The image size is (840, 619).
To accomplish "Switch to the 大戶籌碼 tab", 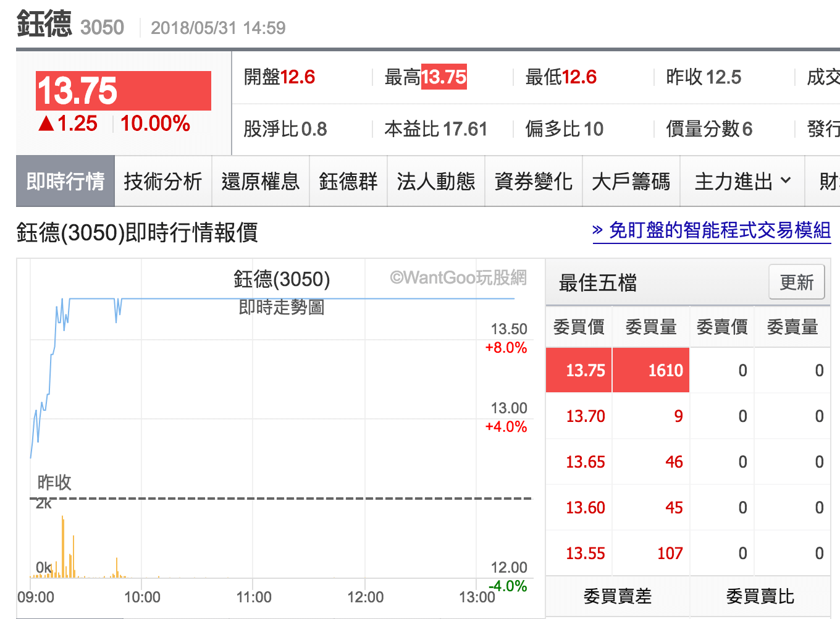I will (631, 181).
